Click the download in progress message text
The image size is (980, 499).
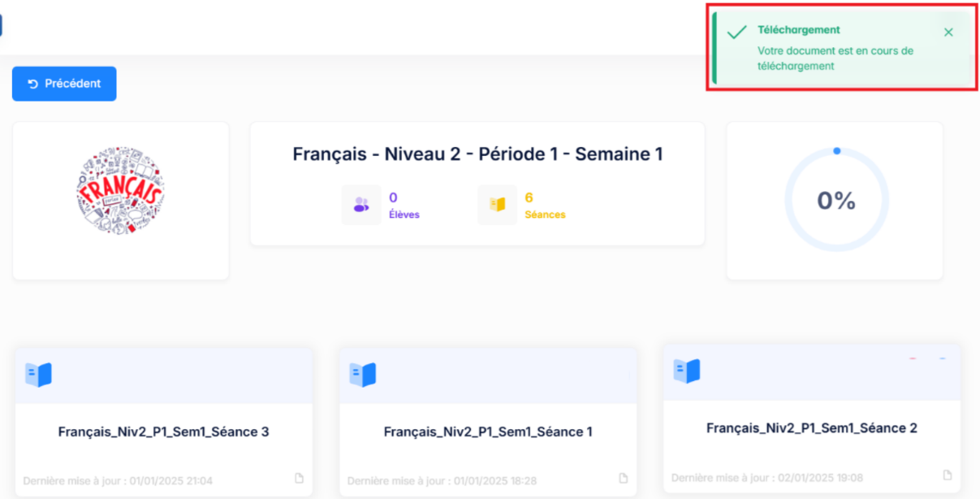(835, 59)
